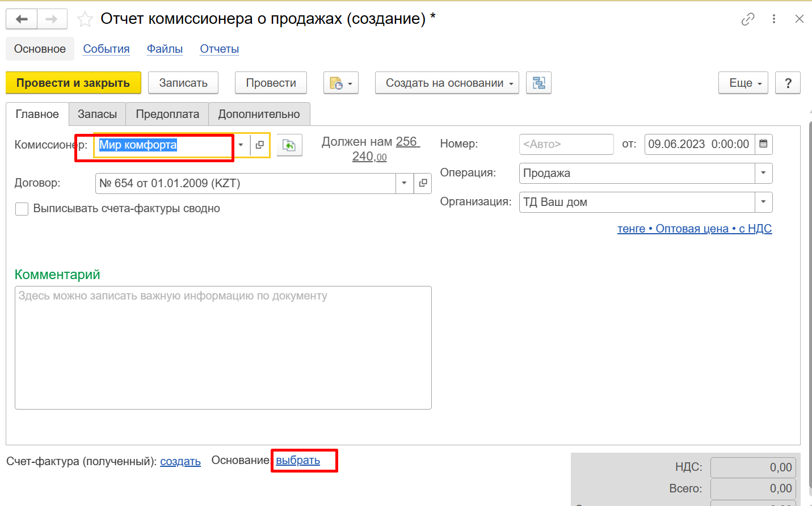
Task: Expand the Операция dropdown list
Action: (763, 173)
